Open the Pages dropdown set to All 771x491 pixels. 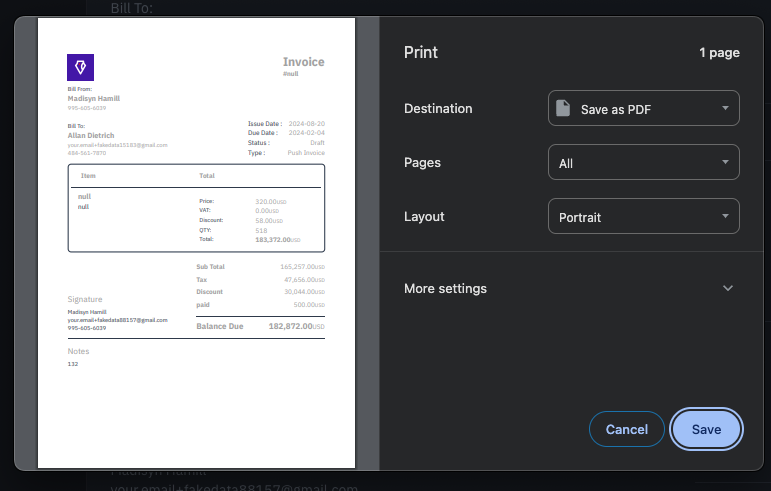643,163
